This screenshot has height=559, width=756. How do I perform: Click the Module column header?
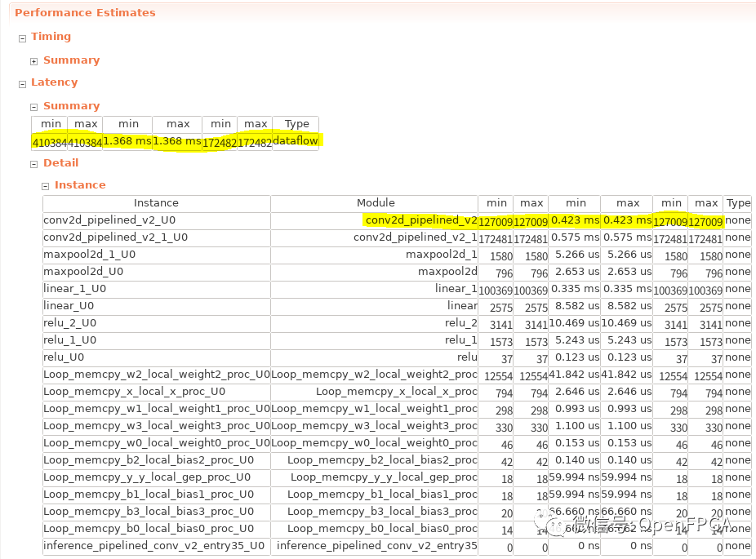[375, 203]
